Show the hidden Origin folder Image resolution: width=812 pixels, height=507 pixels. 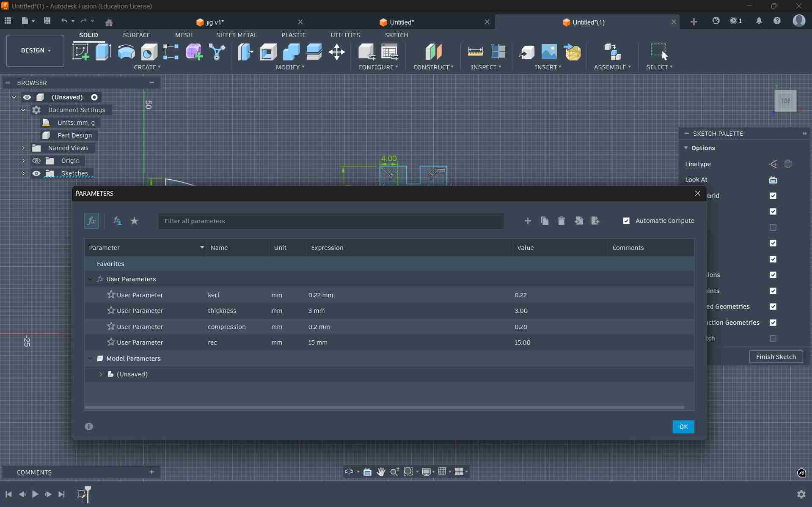click(37, 161)
